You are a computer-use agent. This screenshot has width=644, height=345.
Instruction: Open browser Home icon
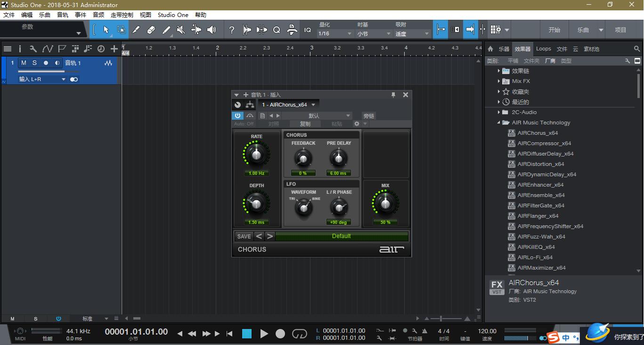point(490,49)
